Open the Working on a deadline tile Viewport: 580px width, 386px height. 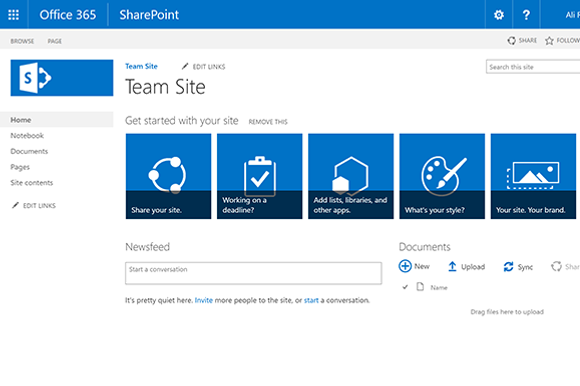pyautogui.click(x=260, y=176)
